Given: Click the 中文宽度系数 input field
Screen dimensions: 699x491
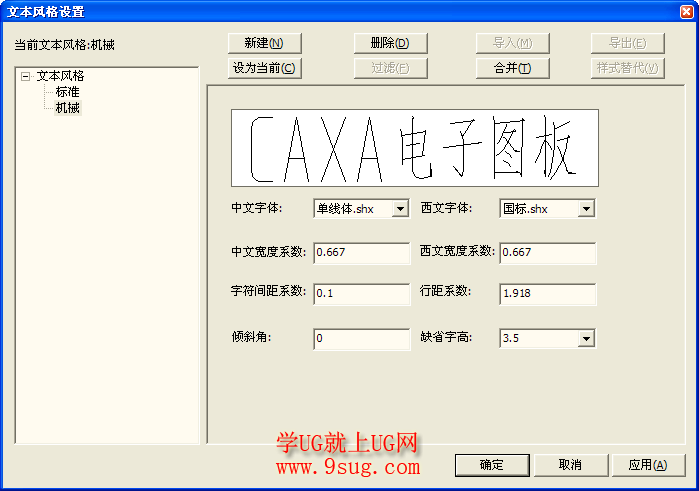Looking at the screenshot, I should (x=362, y=253).
